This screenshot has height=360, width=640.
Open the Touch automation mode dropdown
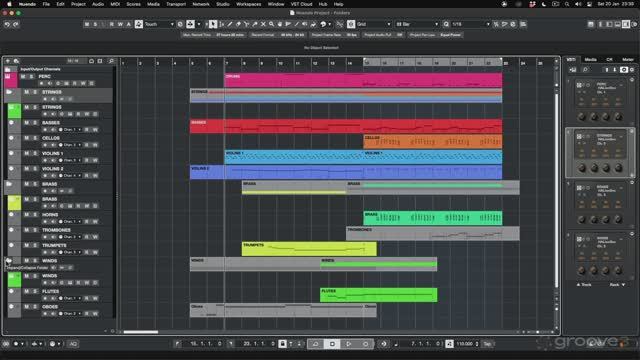pos(159,24)
